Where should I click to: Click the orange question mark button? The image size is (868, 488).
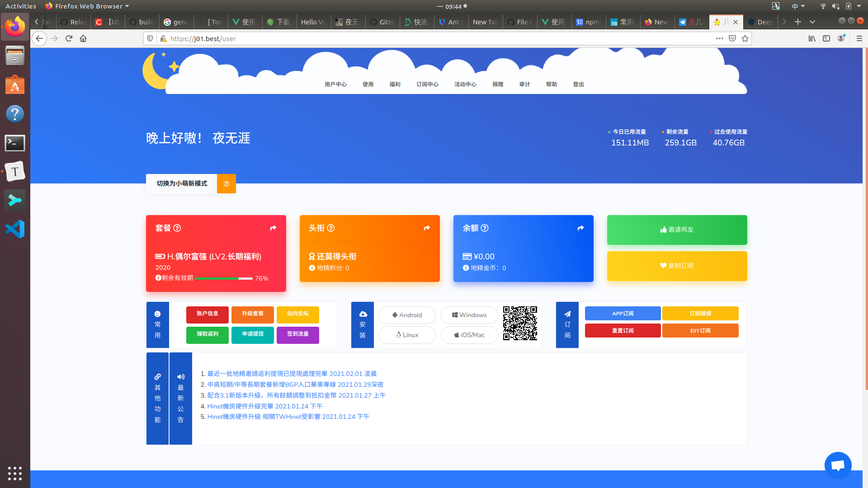tap(226, 183)
